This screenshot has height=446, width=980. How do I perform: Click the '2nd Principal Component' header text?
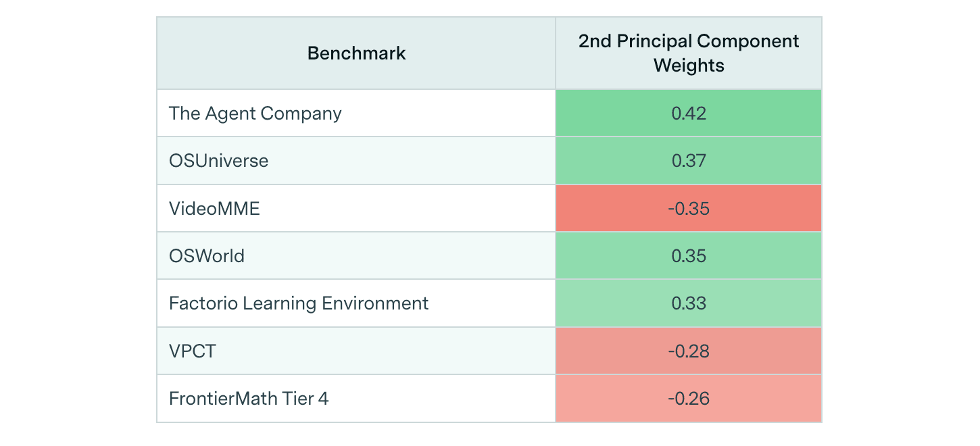(689, 41)
